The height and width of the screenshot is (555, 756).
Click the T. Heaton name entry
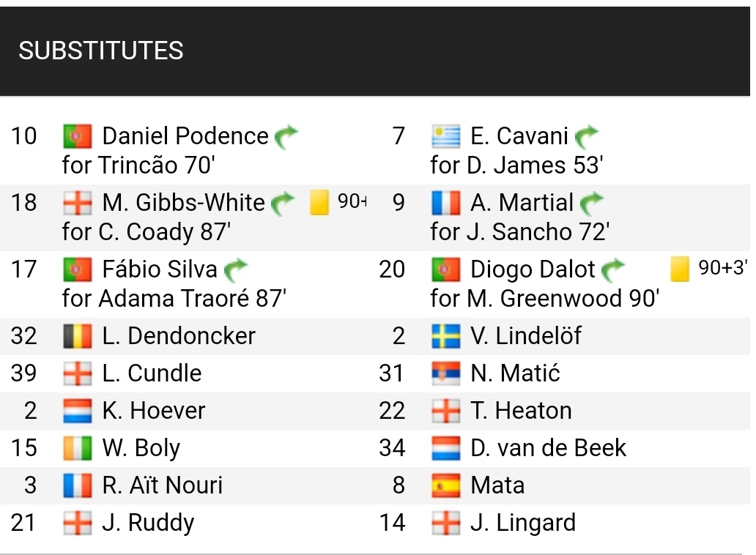[x=521, y=411]
